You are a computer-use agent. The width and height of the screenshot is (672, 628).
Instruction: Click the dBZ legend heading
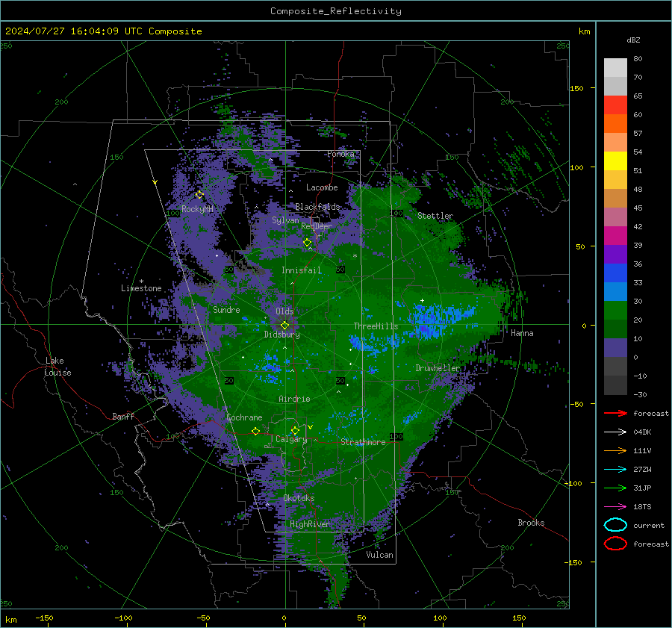tap(633, 40)
